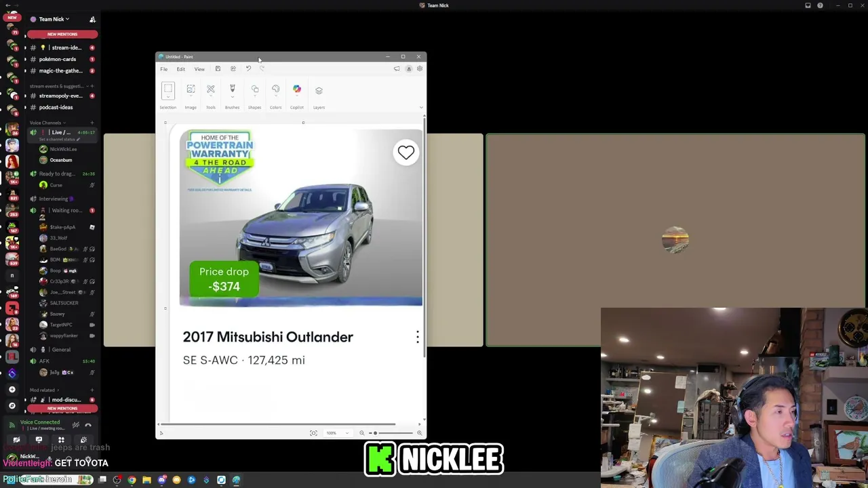Click the Share icon in Paint

pos(233,68)
